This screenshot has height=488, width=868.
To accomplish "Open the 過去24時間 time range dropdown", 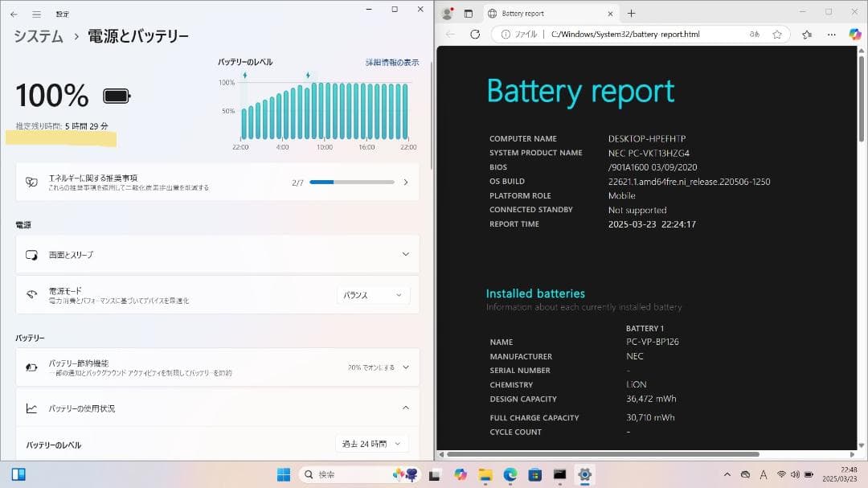I will click(371, 443).
